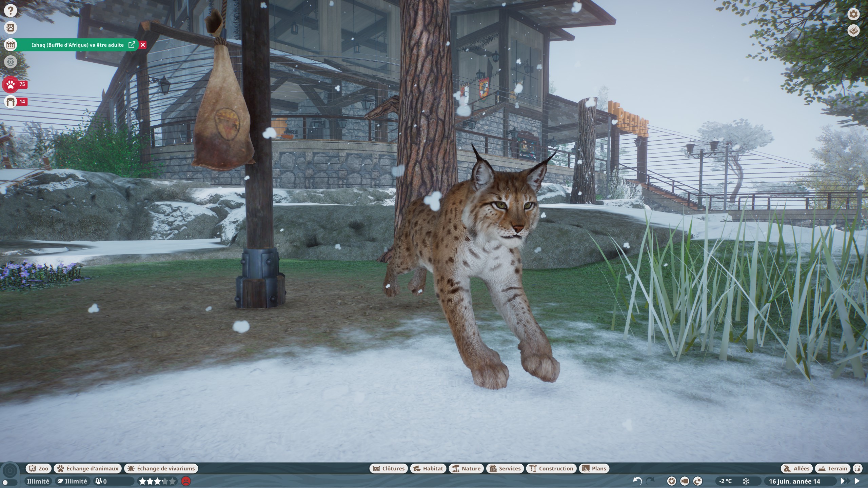Dismiss the Ishaq adult notification

coord(143,45)
